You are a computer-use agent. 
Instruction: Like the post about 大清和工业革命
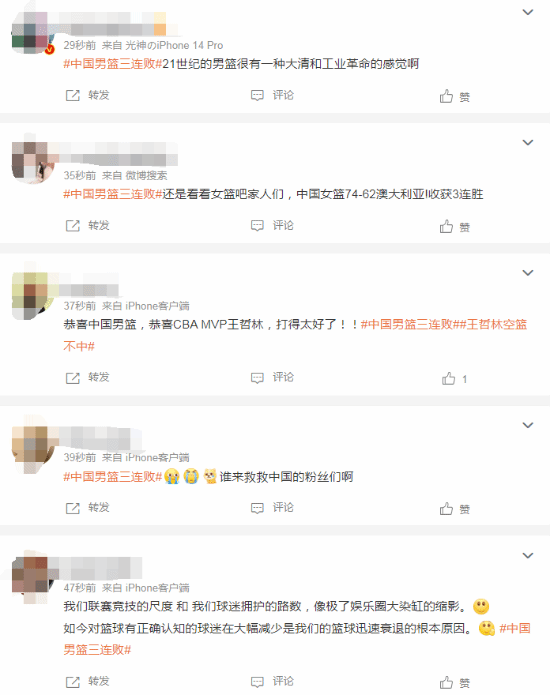point(446,96)
